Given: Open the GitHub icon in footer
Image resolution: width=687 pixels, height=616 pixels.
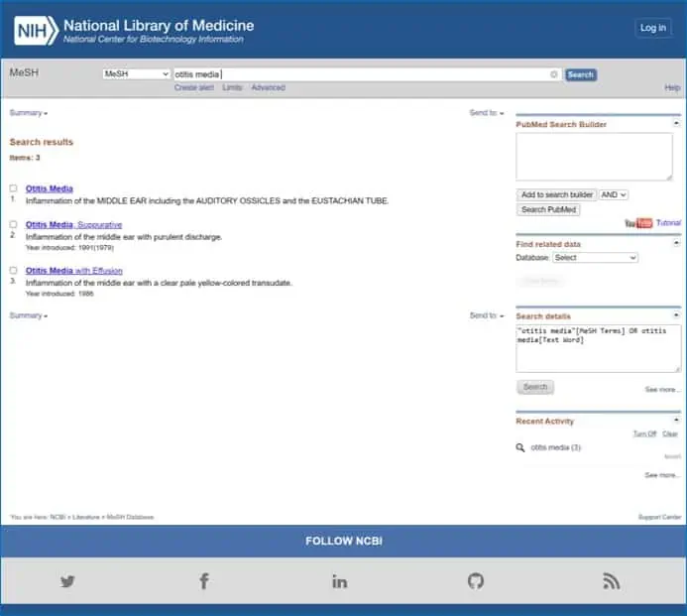Looking at the screenshot, I should point(476,581).
